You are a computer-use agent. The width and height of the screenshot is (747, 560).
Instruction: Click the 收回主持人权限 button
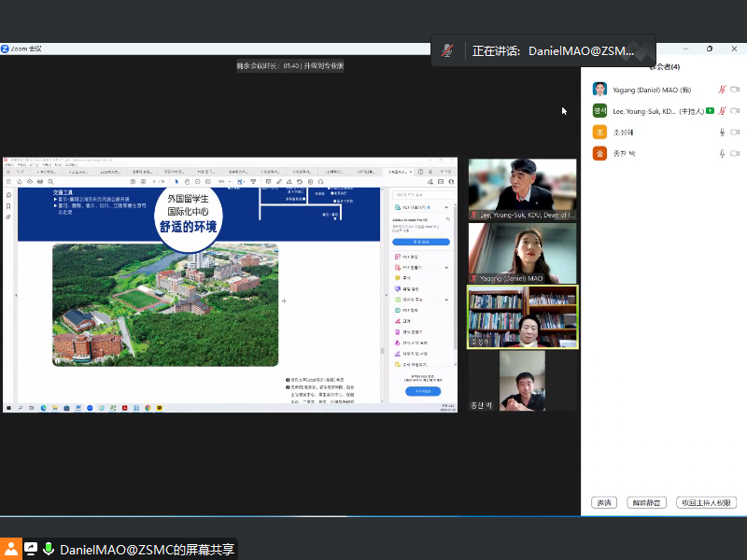click(706, 502)
